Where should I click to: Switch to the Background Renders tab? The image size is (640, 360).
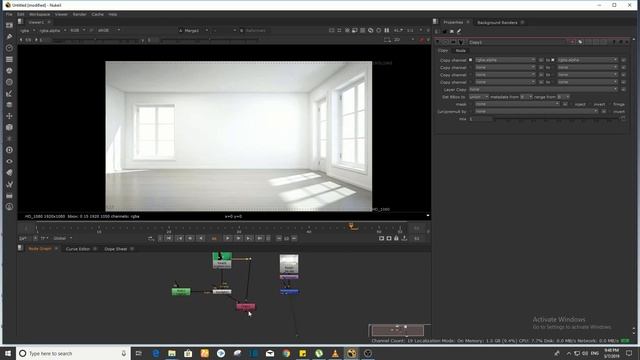pos(497,22)
